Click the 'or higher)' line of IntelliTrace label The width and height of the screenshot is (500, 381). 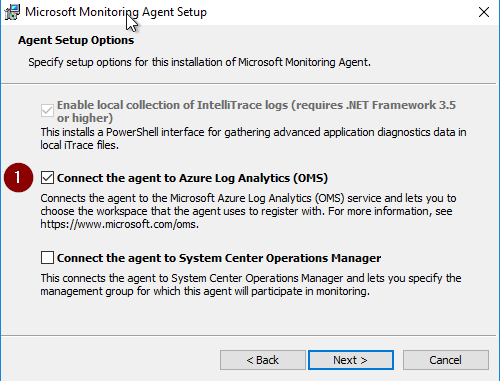[x=85, y=118]
